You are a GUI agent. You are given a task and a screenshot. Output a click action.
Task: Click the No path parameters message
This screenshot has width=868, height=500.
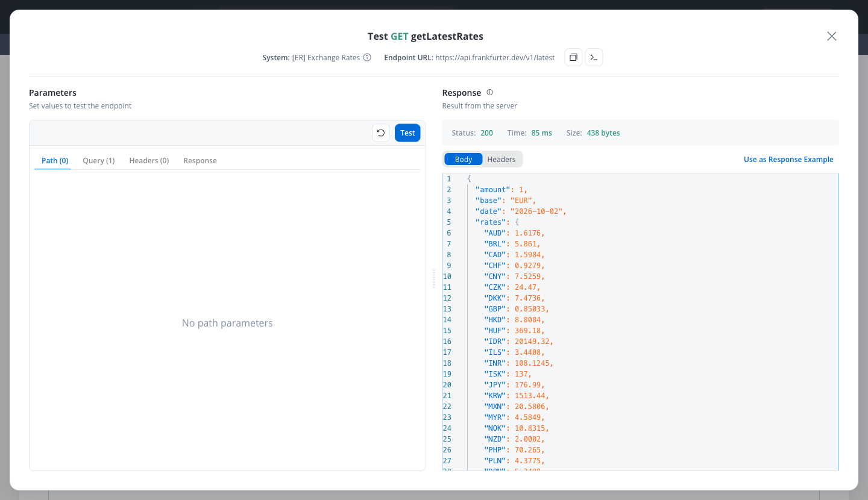click(227, 323)
